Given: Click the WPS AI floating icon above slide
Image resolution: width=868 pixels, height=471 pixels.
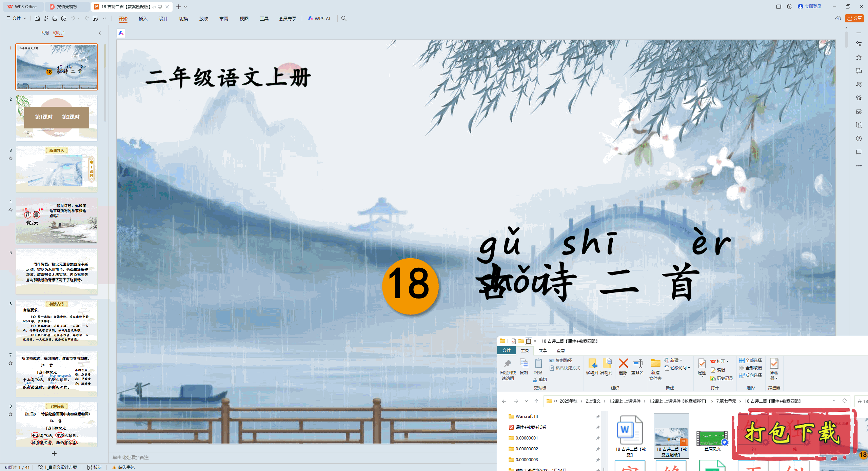Looking at the screenshot, I should (121, 33).
